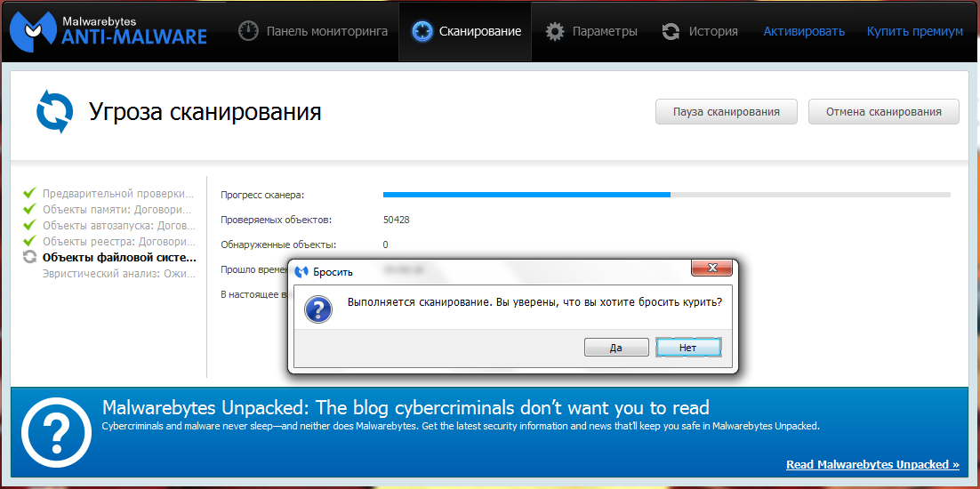Click the scanned objects value 50428
Viewport: 980px width, 489px height.
click(x=397, y=220)
